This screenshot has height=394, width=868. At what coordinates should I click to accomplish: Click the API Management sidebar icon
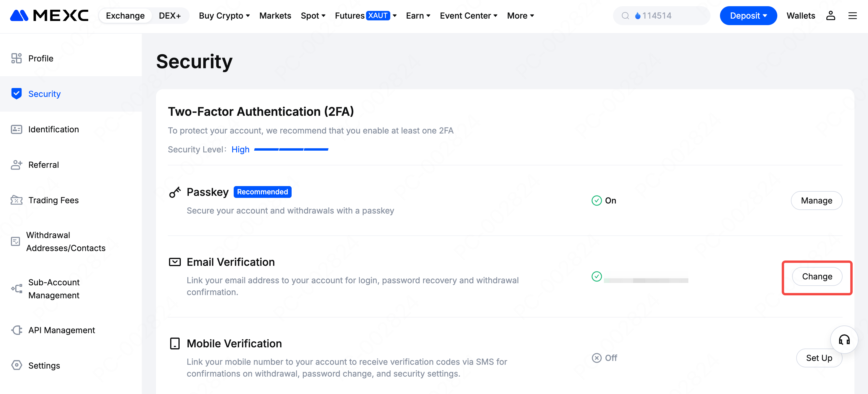17,330
